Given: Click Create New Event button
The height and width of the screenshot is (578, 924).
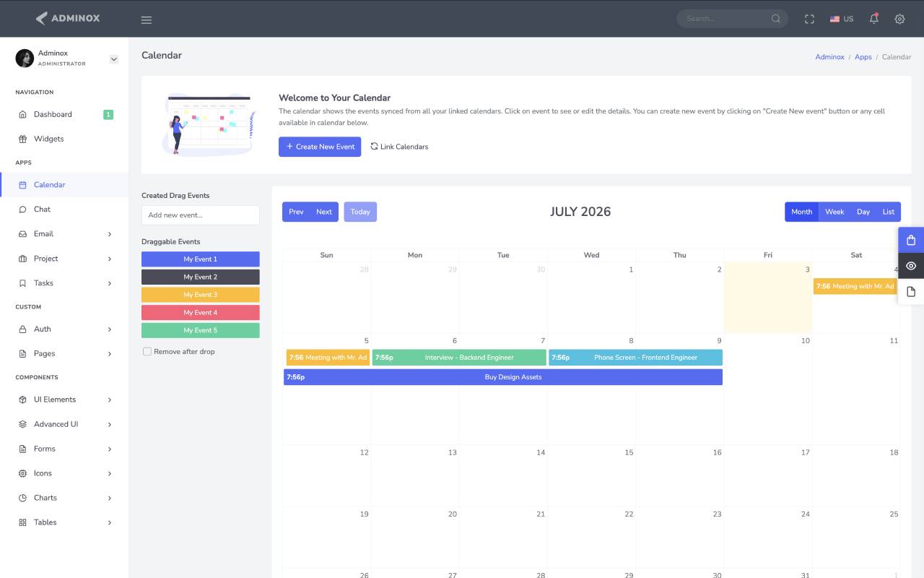Looking at the screenshot, I should pos(320,147).
